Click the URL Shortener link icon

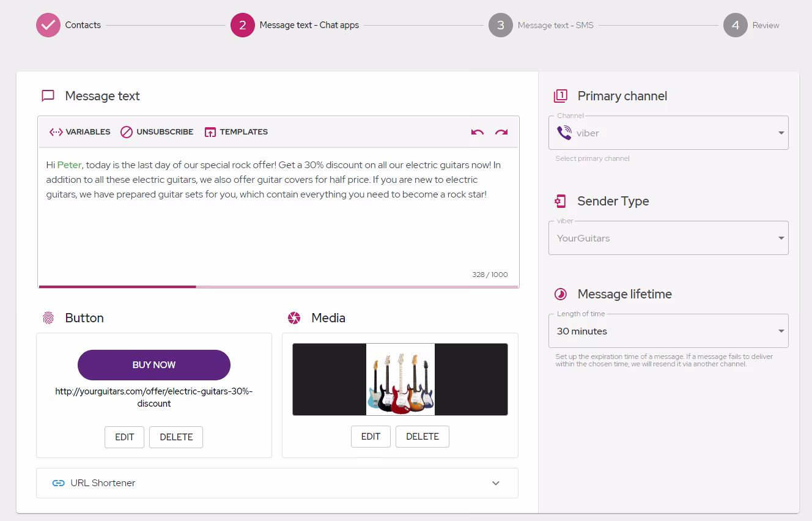tap(59, 483)
